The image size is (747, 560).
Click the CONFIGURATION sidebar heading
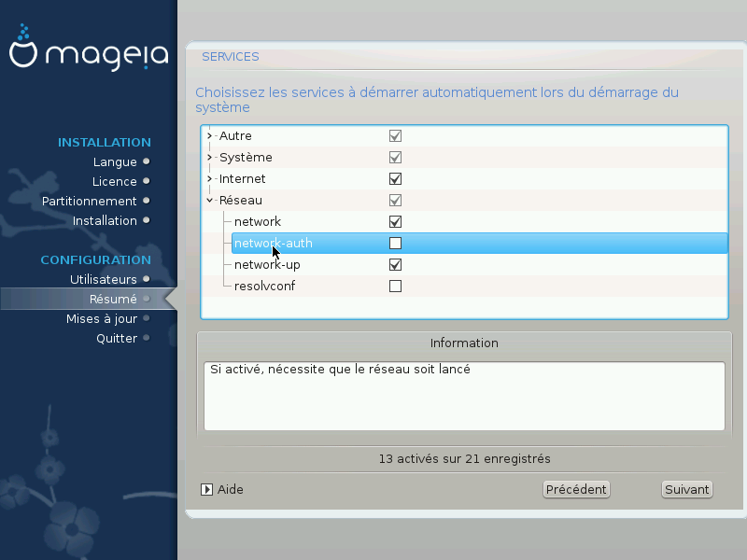pos(96,260)
